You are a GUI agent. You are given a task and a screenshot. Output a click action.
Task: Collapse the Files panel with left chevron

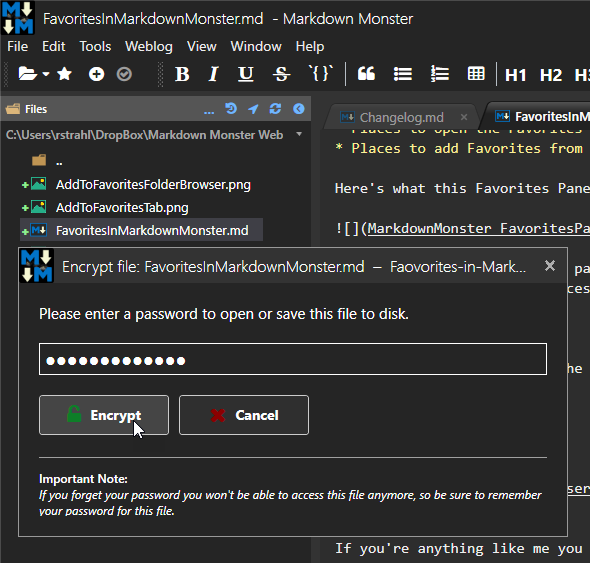(299, 109)
